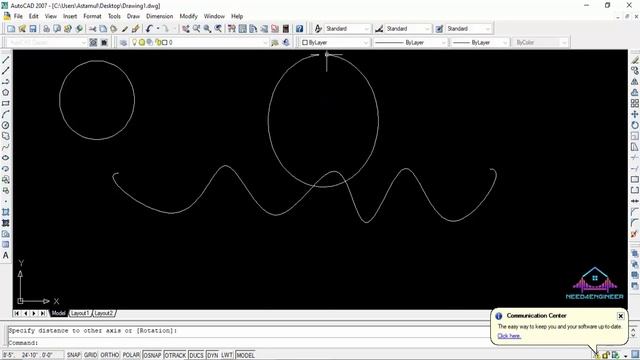Open the Format menu

pyautogui.click(x=92, y=16)
